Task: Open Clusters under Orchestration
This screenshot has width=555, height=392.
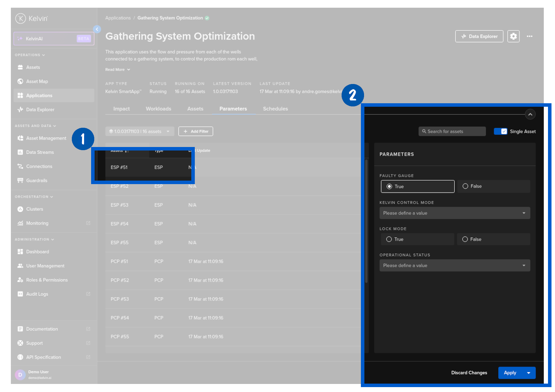Action: coord(34,209)
